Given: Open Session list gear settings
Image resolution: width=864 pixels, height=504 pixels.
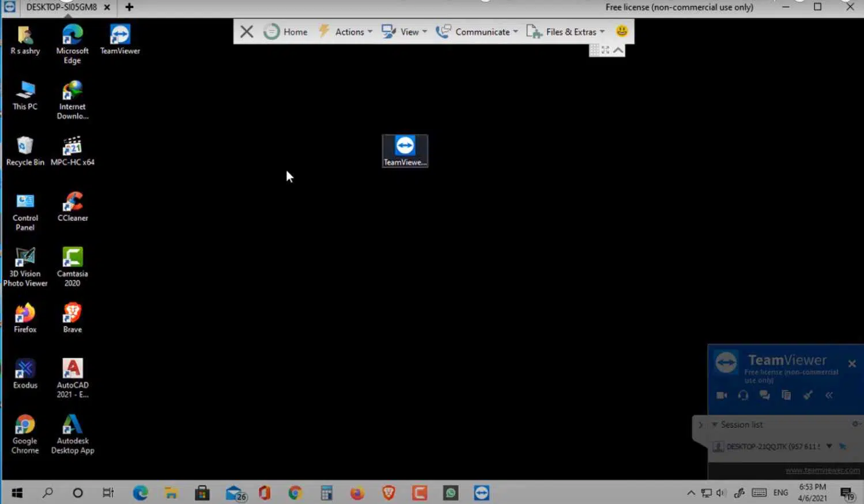Looking at the screenshot, I should (x=856, y=424).
